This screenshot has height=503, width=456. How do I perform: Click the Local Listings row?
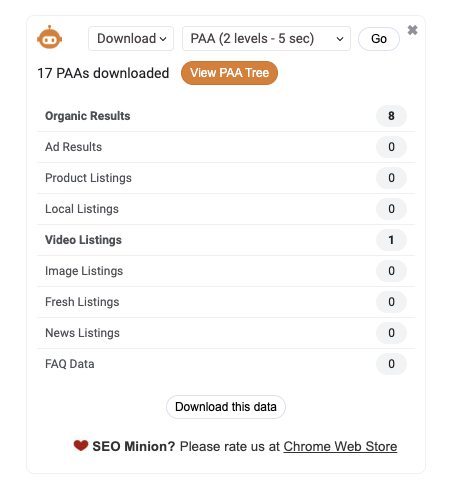tap(226, 209)
